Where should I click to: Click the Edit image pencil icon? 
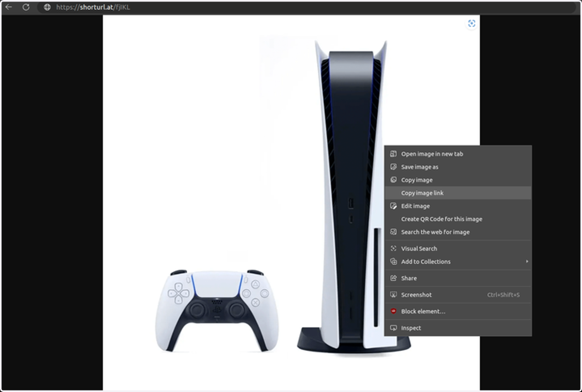point(393,206)
